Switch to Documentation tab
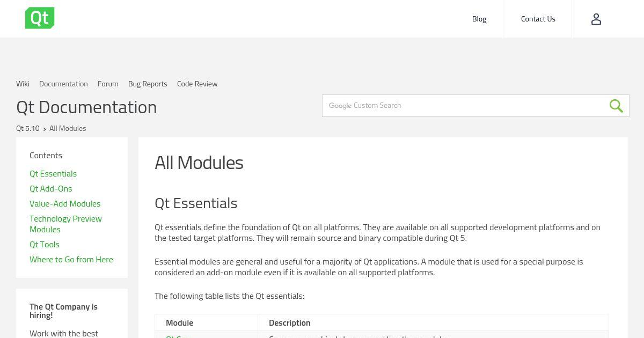Image resolution: width=644 pixels, height=338 pixels. click(63, 84)
